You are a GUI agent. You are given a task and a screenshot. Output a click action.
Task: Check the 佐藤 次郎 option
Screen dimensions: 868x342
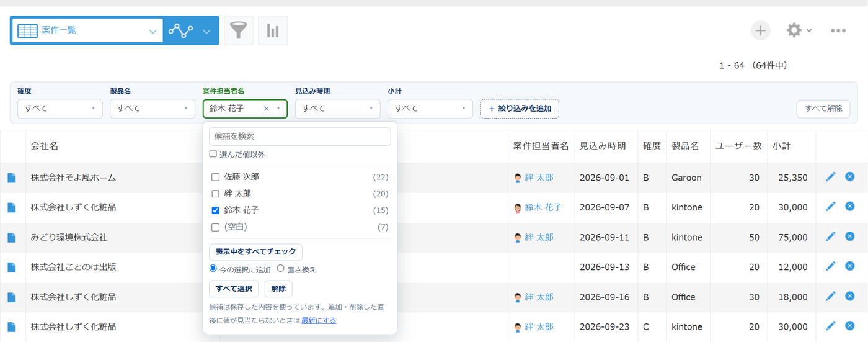[x=216, y=177]
